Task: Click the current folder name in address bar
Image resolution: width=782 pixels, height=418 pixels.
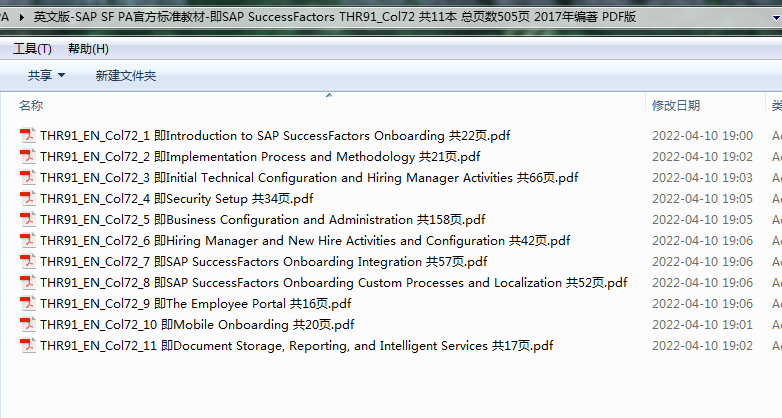Action: coord(335,17)
